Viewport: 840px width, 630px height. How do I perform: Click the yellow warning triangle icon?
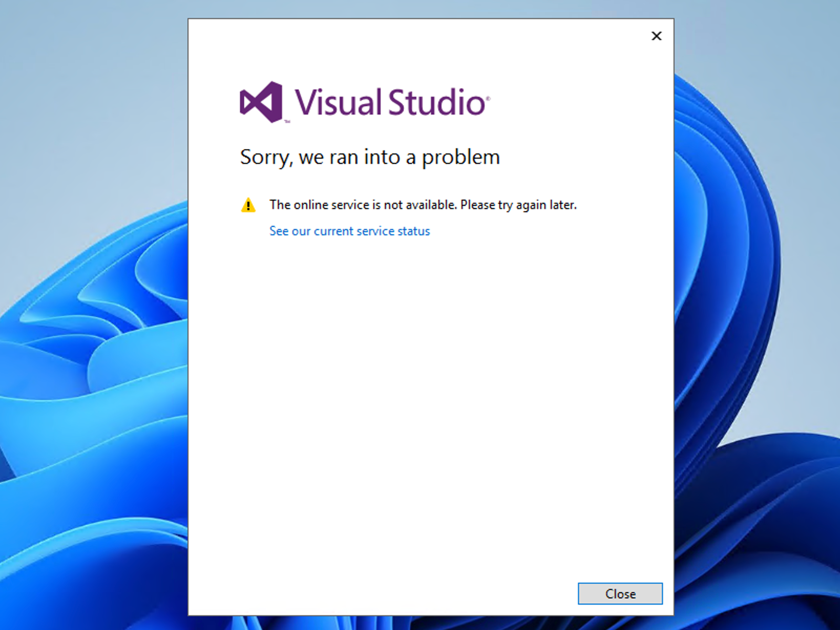pyautogui.click(x=248, y=205)
